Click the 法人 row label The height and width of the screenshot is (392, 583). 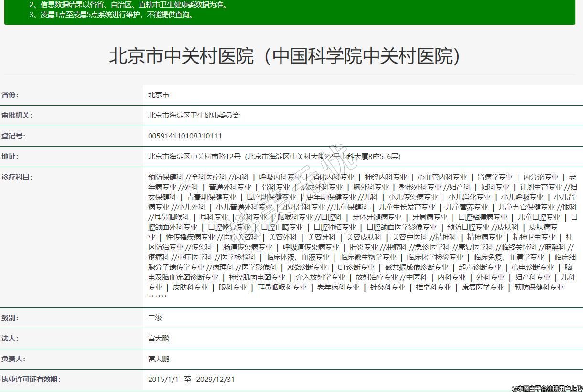coord(10,339)
